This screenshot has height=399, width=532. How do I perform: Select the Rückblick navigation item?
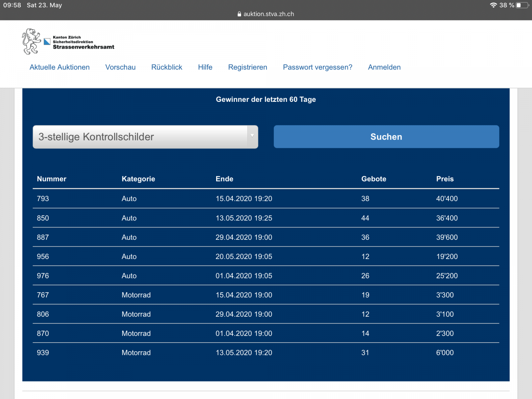[x=167, y=67]
